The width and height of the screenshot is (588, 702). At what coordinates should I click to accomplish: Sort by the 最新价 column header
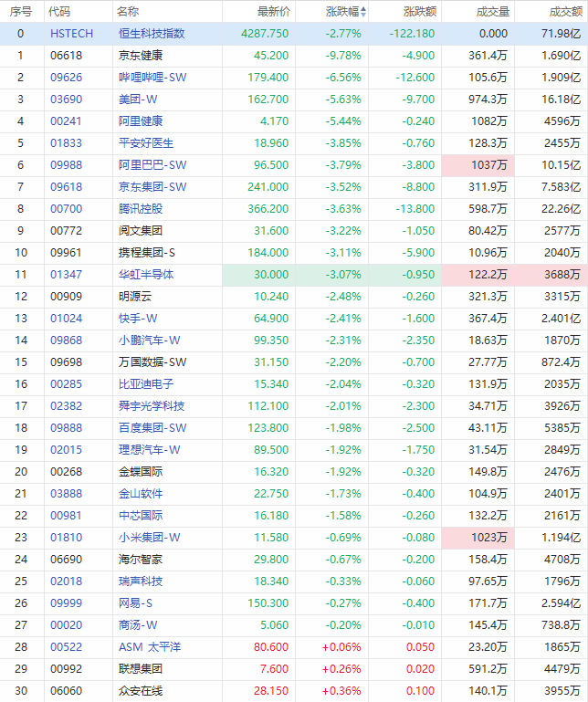274,11
